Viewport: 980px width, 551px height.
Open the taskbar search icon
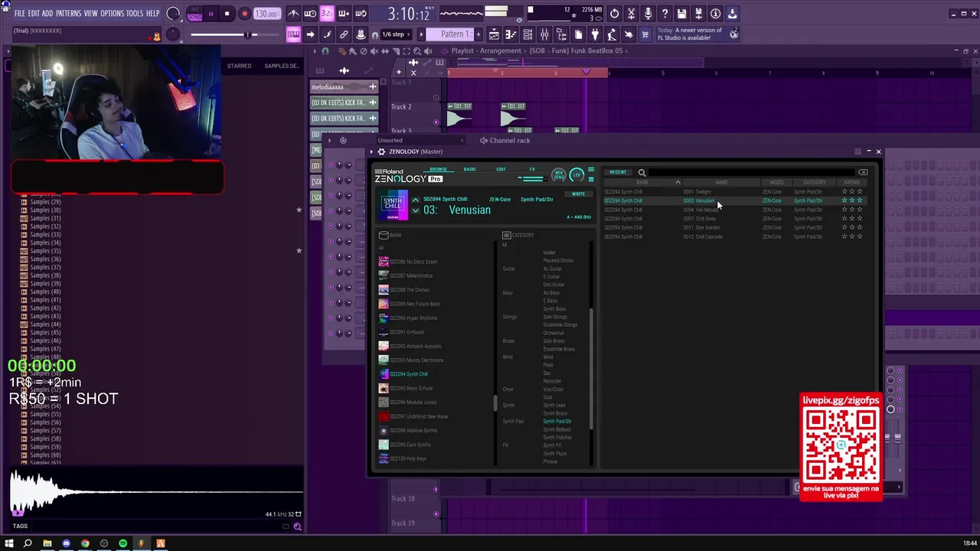pos(28,543)
